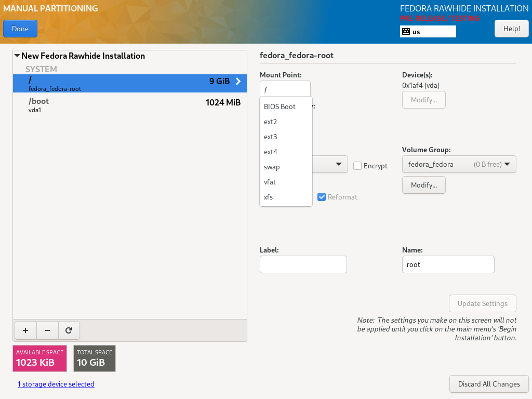Select xfs file system option
Screen dimensions: 532x399
click(x=286, y=197)
